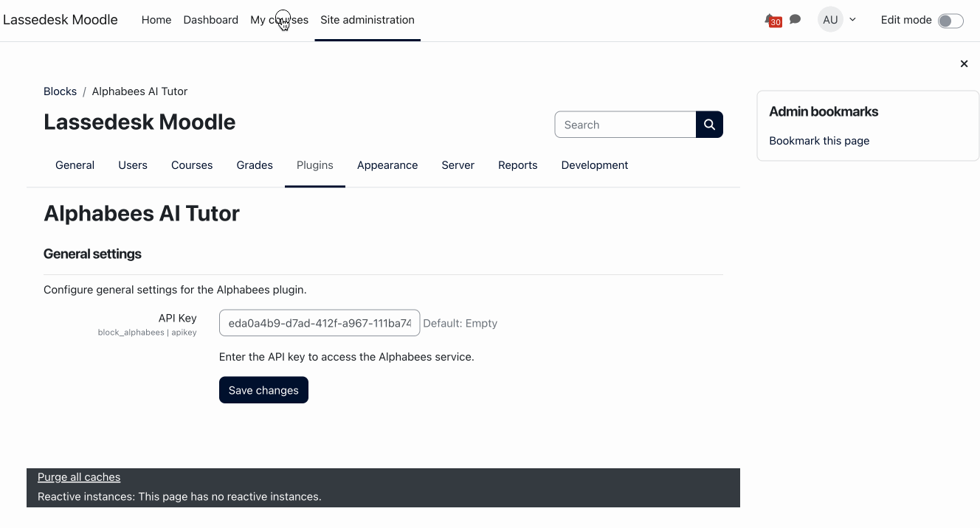Focus the admin Search input field
The height and width of the screenshot is (528, 980).
click(625, 125)
